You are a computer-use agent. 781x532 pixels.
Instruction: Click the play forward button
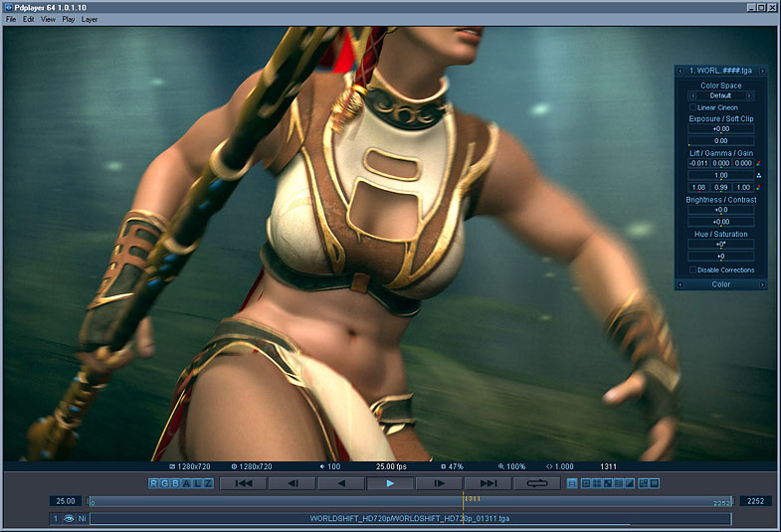click(390, 483)
